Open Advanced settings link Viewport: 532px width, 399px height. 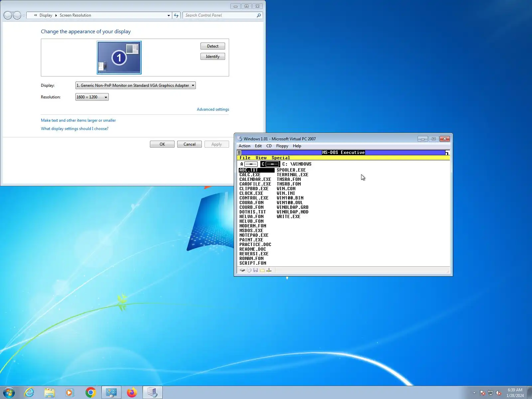pos(213,109)
